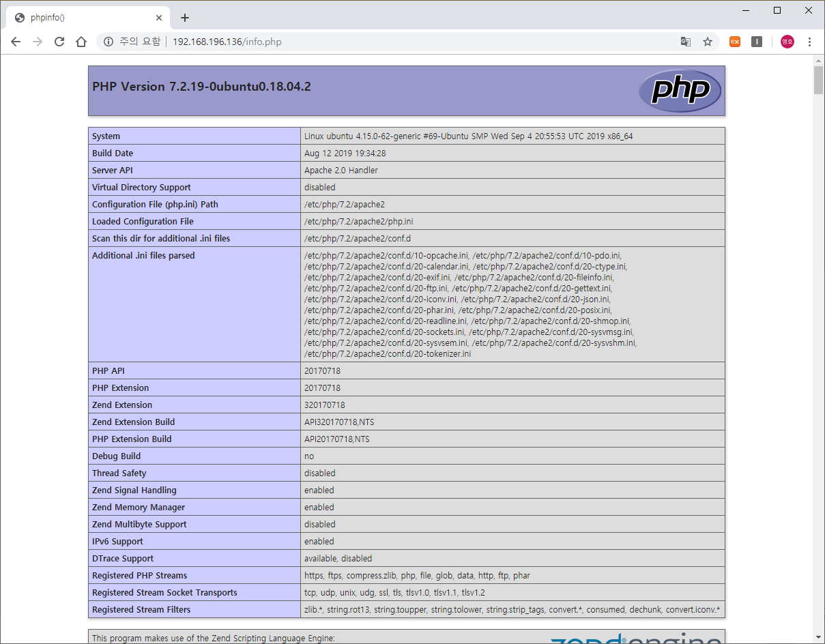825x644 pixels.
Task: Click the Loaded Configuration File label
Action: [143, 222]
